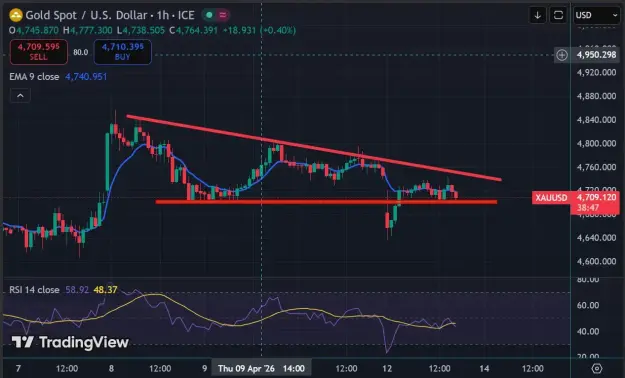Click the 4,710.395 BUY button

(123, 52)
